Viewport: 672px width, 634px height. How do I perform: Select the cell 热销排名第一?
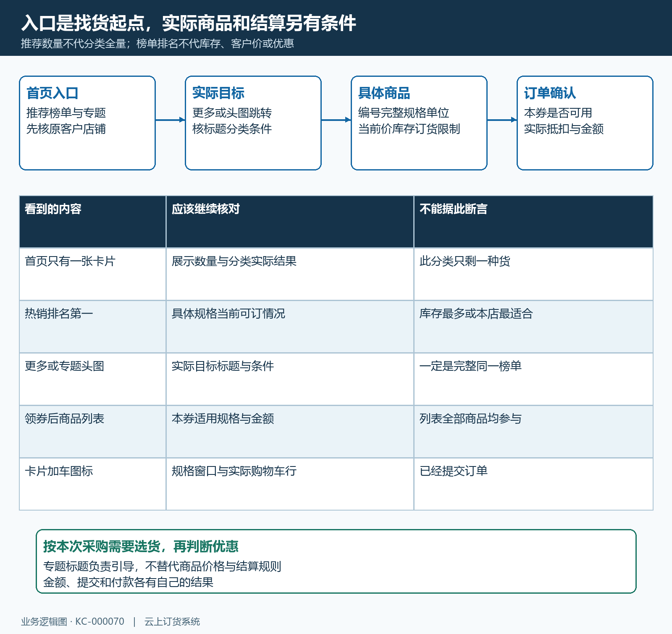(93, 327)
